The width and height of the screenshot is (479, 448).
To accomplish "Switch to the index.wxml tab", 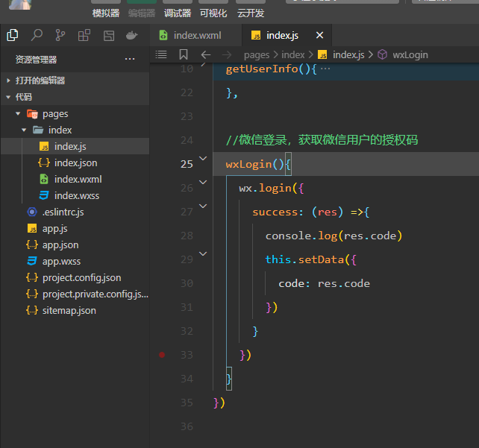I will (196, 35).
